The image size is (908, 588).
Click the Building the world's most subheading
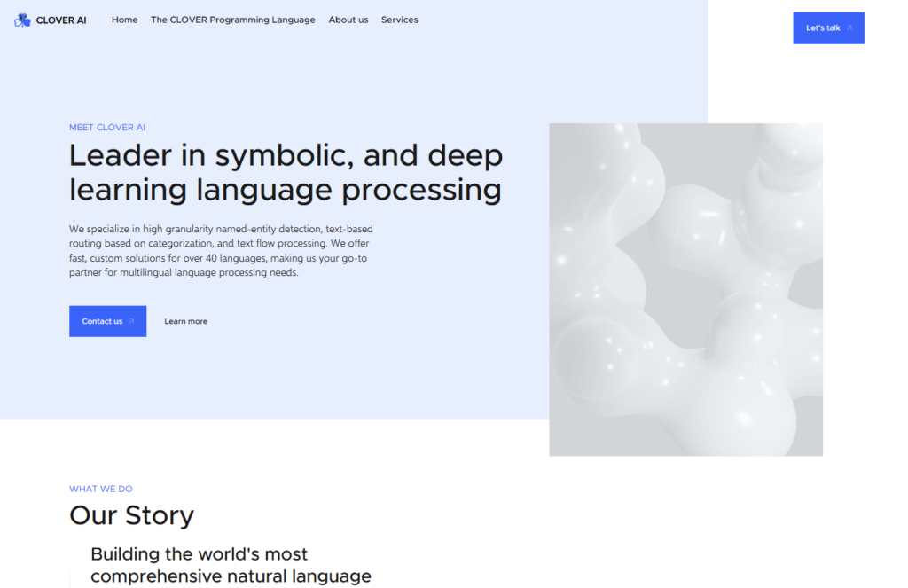click(231, 565)
